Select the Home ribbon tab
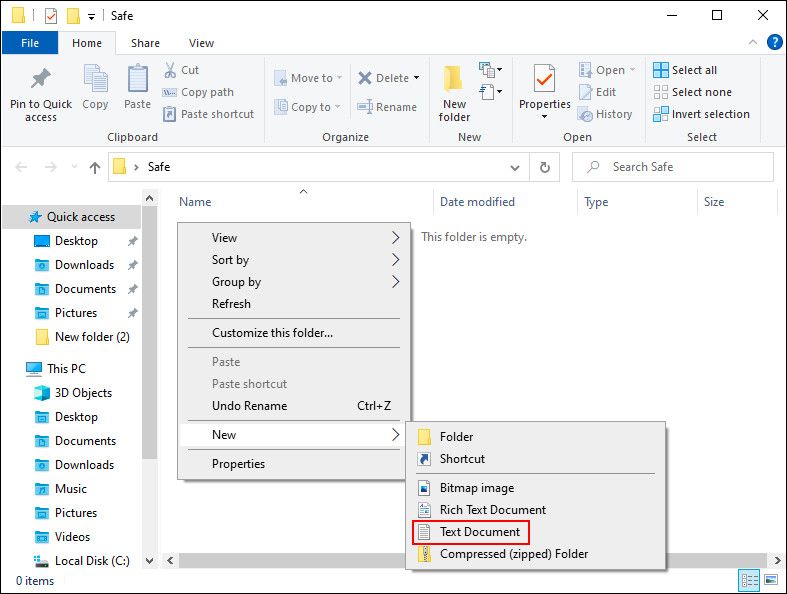787x594 pixels. pyautogui.click(x=87, y=43)
